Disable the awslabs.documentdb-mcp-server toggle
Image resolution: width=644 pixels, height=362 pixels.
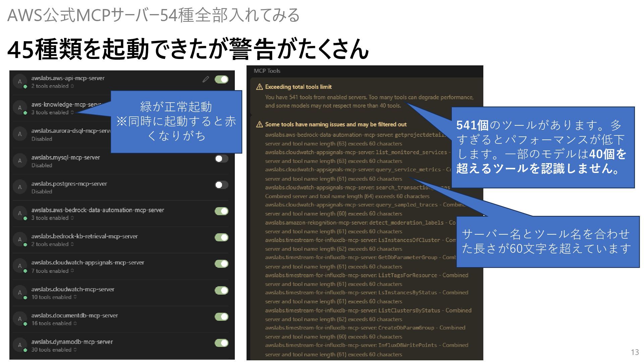click(221, 316)
